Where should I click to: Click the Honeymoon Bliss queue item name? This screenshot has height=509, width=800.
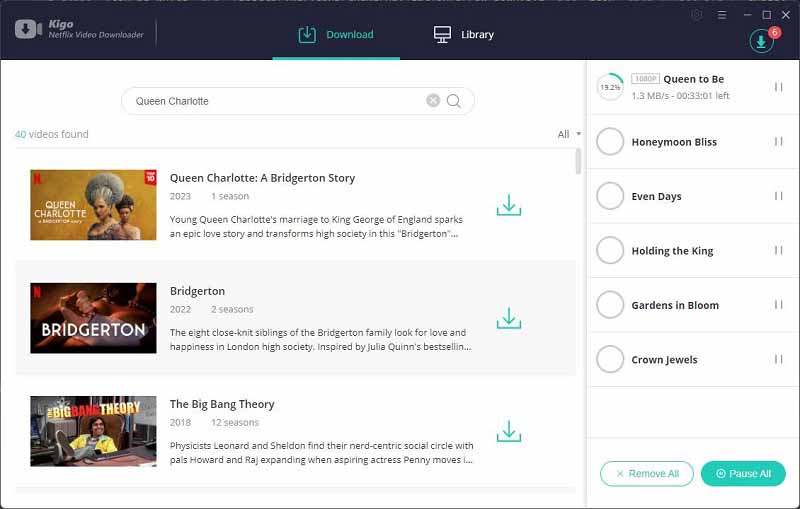tap(674, 142)
